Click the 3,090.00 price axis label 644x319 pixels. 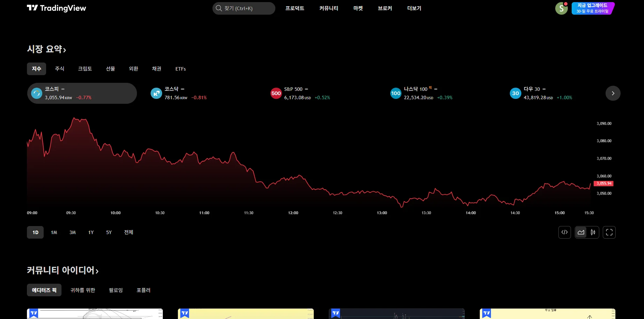point(604,124)
